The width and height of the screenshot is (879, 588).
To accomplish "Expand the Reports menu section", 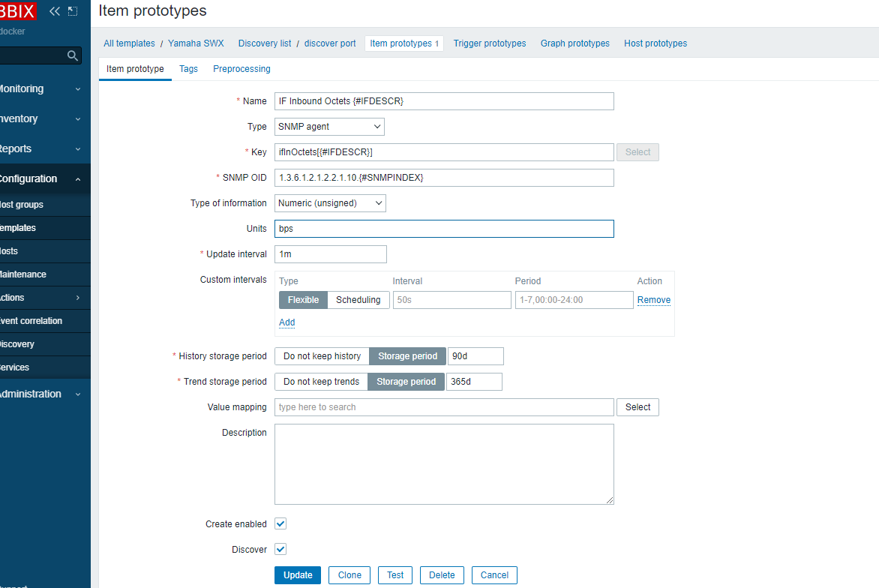I will [x=45, y=148].
